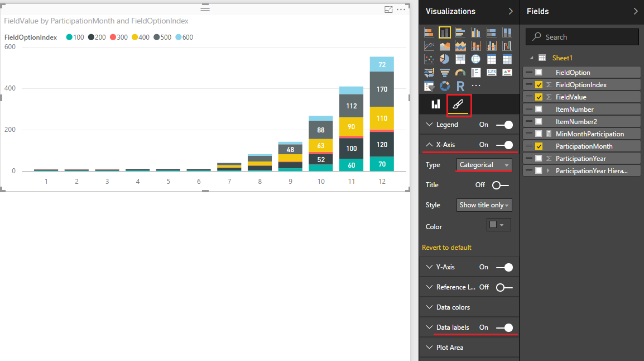
Task: Add a Slicer visual
Action: (429, 86)
